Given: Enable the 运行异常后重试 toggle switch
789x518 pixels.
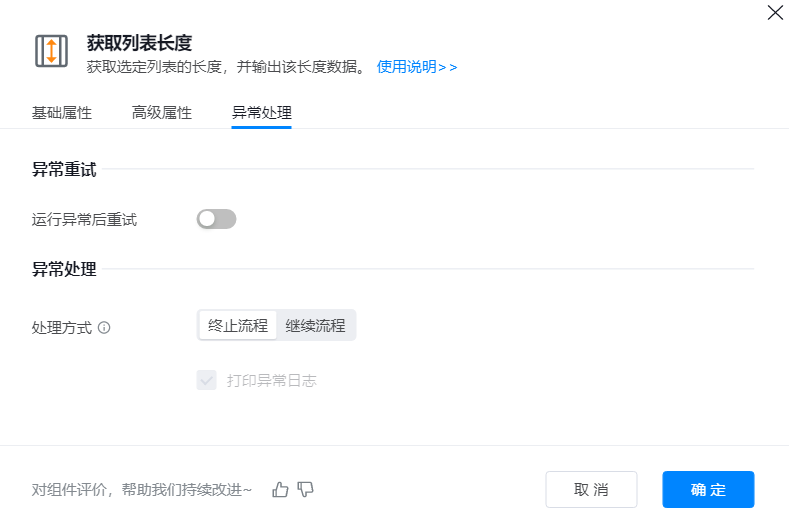Looking at the screenshot, I should point(217,219).
